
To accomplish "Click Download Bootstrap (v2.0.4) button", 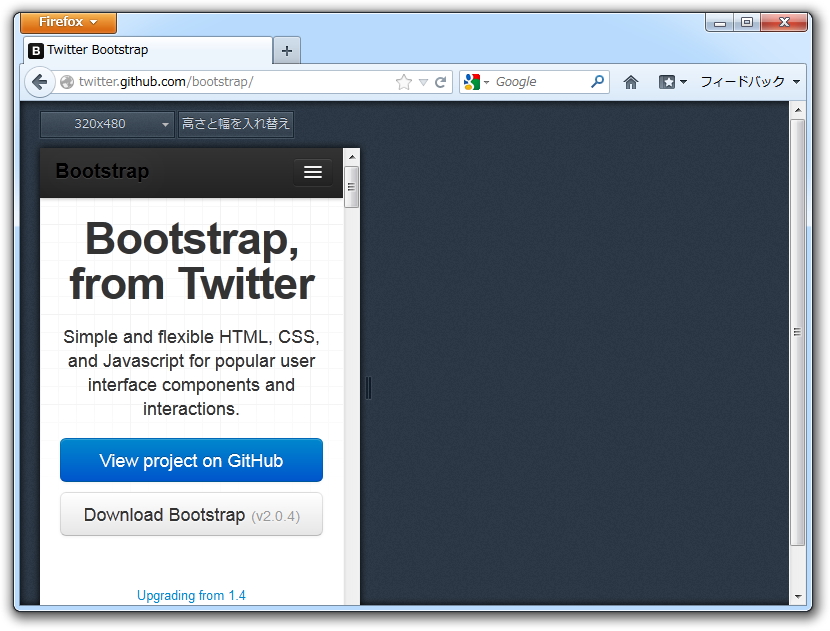I will pyautogui.click(x=191, y=515).
